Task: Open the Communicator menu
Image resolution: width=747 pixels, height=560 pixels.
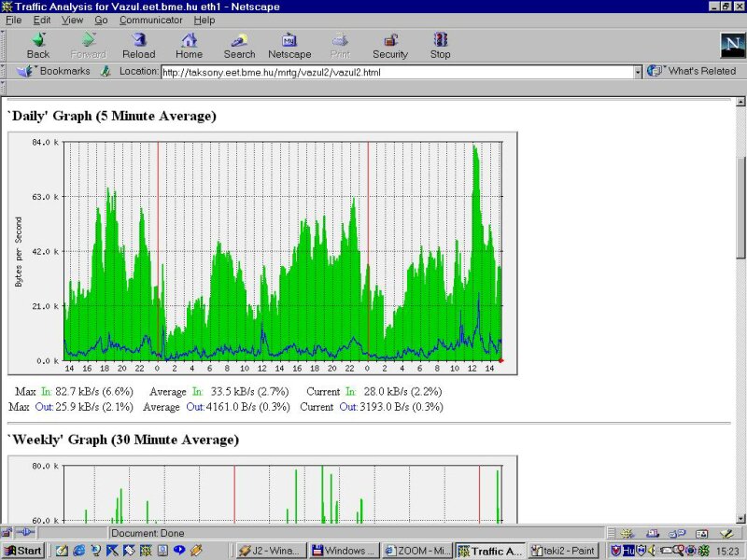Action: [150, 20]
